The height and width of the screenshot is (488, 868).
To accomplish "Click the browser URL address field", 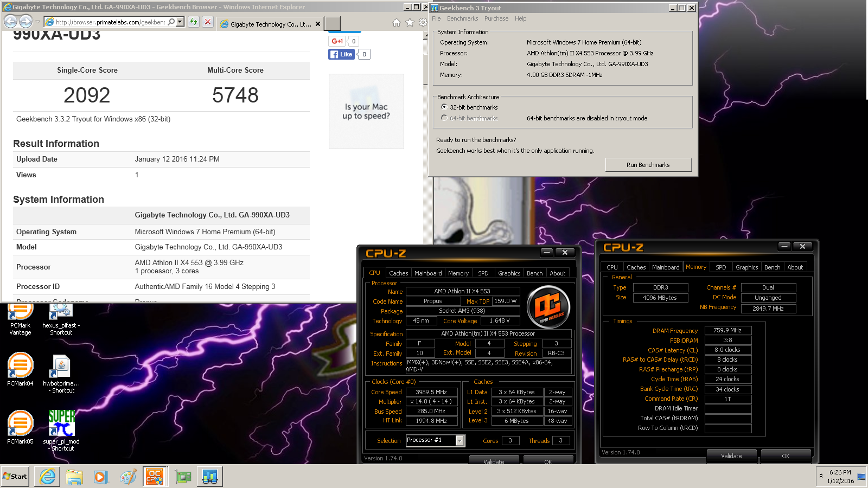I will (x=110, y=22).
